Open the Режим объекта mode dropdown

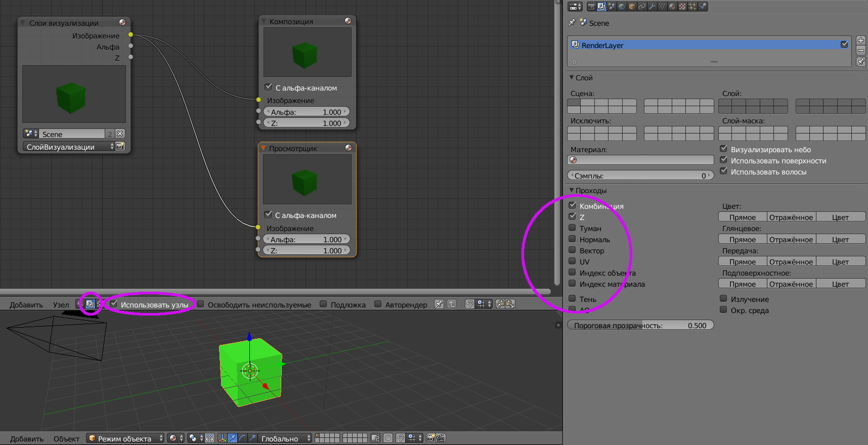(x=125, y=438)
